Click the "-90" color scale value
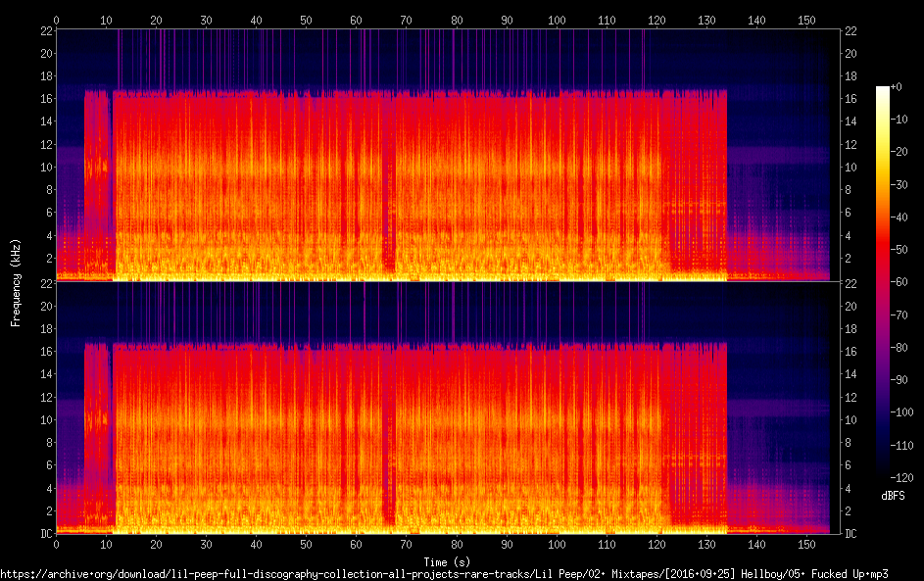 pyautogui.click(x=900, y=379)
